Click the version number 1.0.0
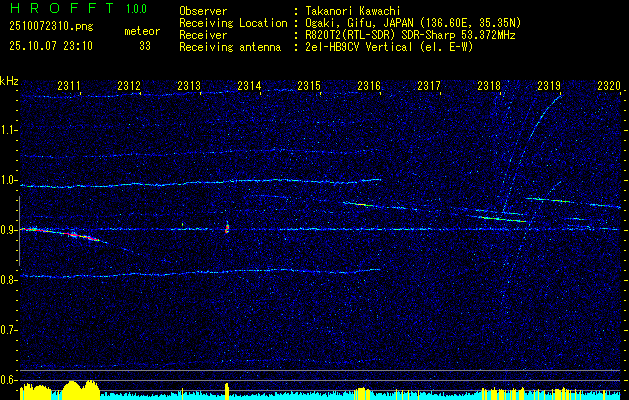Image resolution: width=629 pixels, height=400 pixels. click(x=136, y=9)
